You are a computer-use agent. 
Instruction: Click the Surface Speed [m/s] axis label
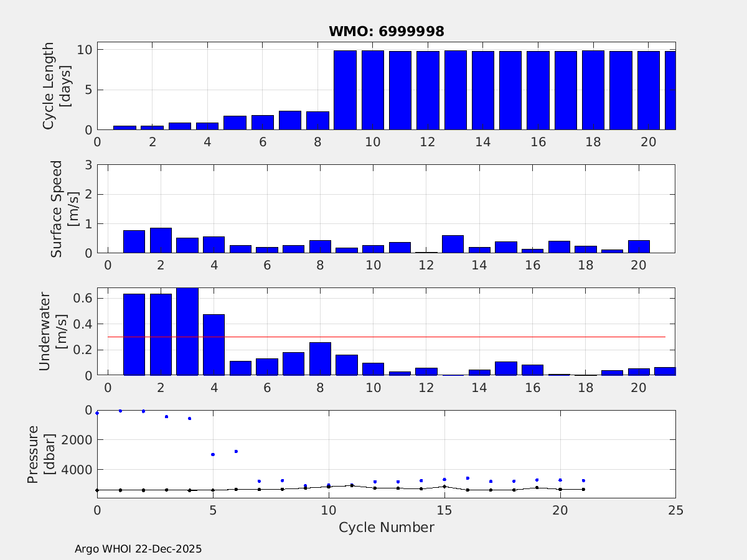pyautogui.click(x=63, y=208)
